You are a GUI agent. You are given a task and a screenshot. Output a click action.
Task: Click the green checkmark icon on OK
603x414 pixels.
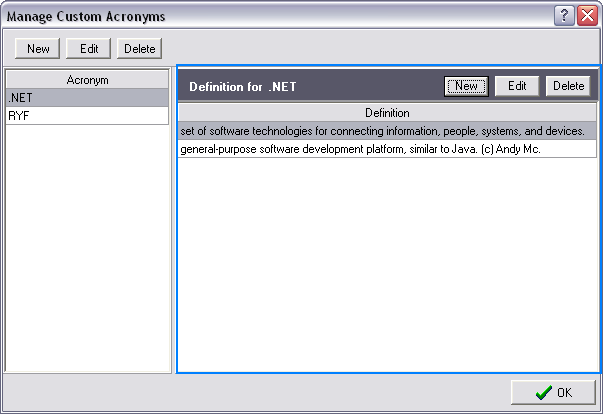(543, 393)
